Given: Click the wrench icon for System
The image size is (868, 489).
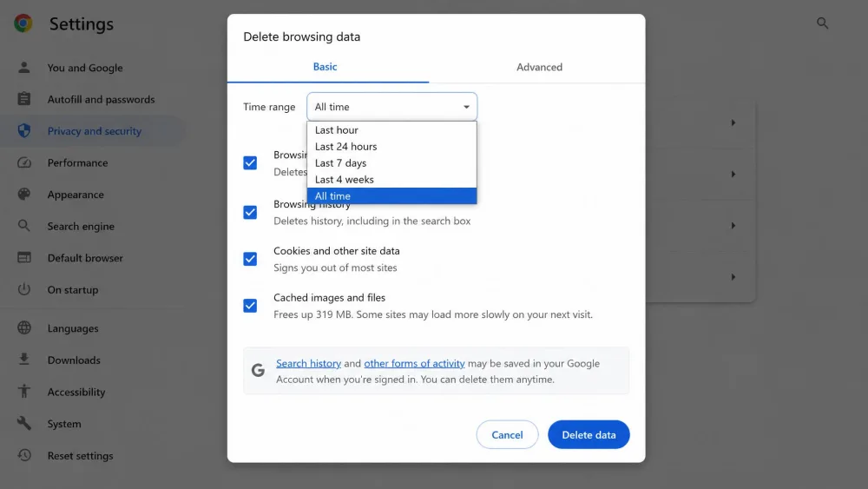Looking at the screenshot, I should (23, 423).
